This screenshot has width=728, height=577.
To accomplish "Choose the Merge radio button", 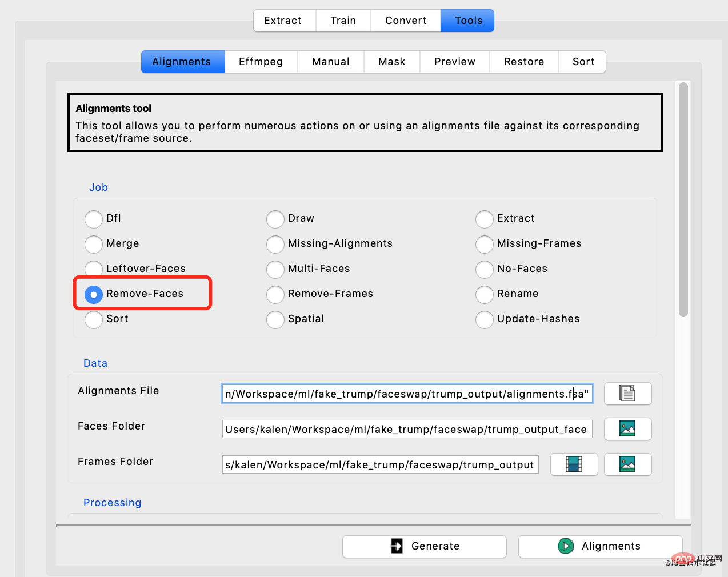I will tap(94, 244).
